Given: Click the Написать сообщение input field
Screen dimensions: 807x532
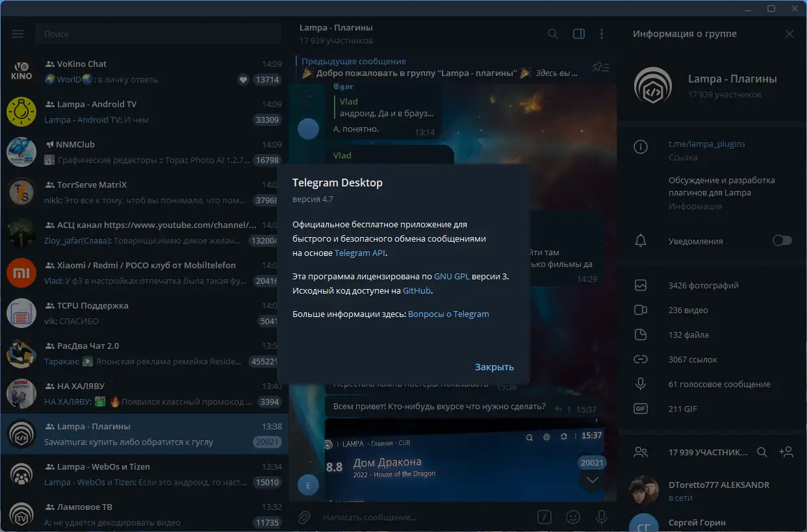Looking at the screenshot, I should 426,517.
